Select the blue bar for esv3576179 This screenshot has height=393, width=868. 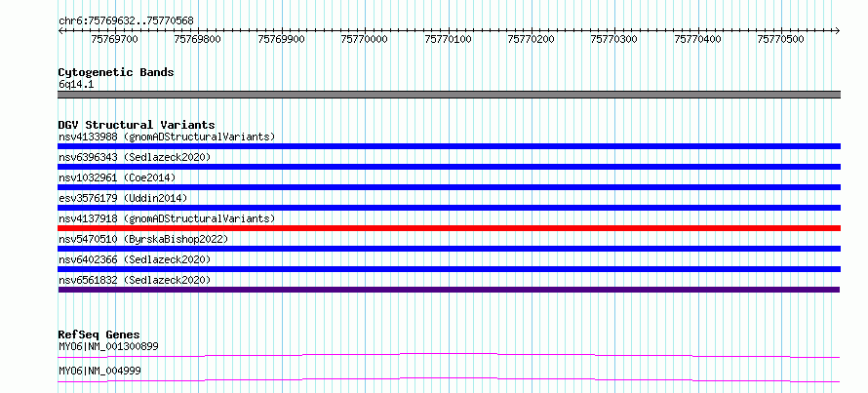449,208
